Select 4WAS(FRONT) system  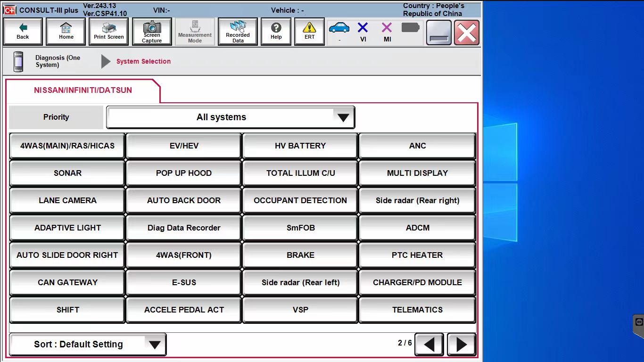click(184, 255)
